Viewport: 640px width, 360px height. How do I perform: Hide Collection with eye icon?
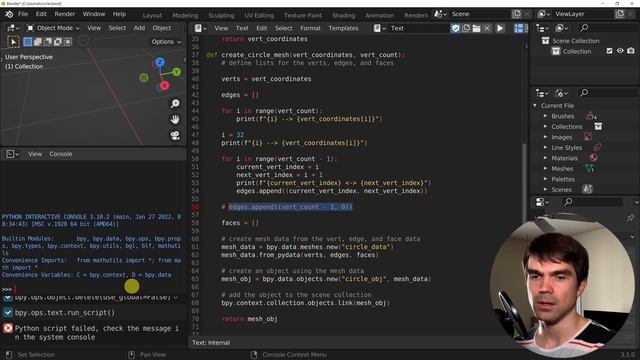click(620, 51)
